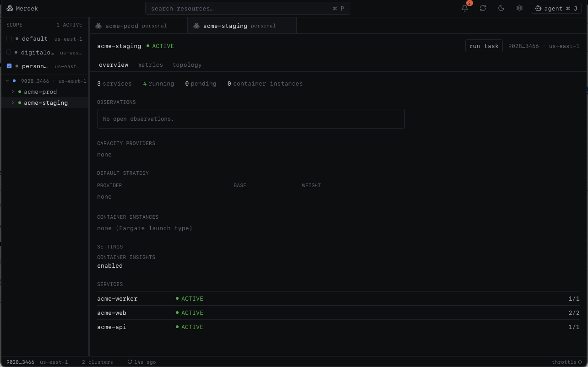
Task: Open the notifications bell
Action: (x=465, y=8)
